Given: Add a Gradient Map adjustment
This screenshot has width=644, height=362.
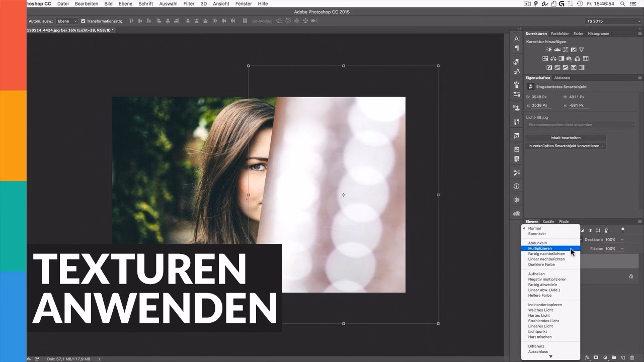Looking at the screenshot, I should 581,67.
